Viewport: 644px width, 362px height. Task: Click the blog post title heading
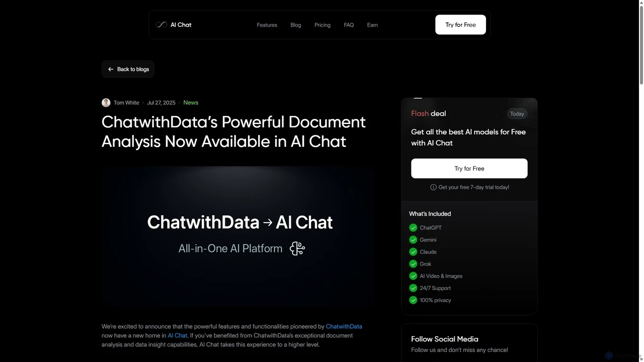point(233,132)
